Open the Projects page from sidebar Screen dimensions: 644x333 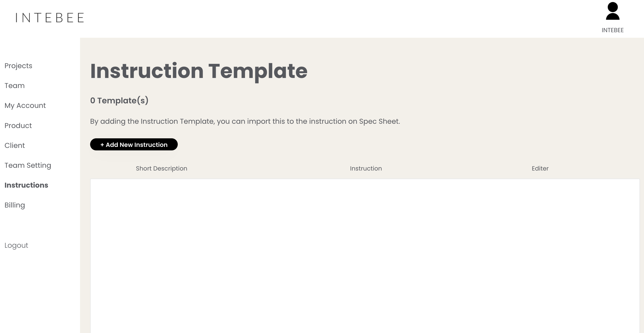pyautogui.click(x=18, y=66)
